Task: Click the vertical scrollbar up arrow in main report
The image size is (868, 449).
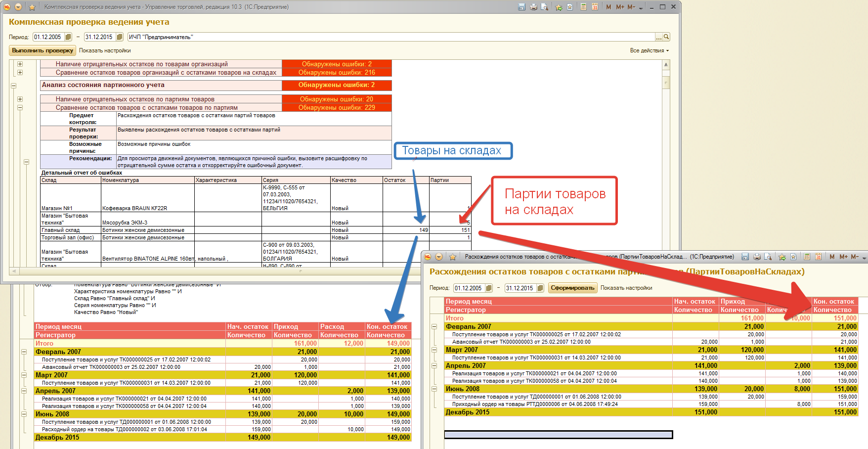Action: (666, 65)
